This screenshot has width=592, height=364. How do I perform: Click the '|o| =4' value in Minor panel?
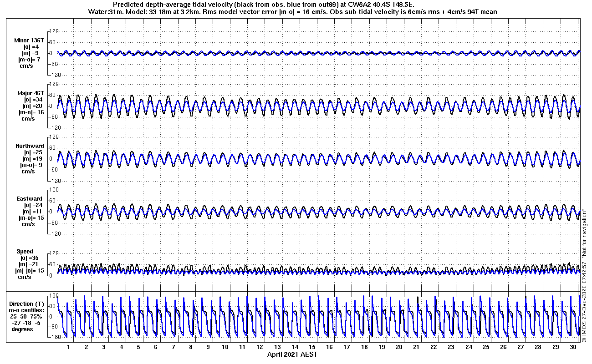pyautogui.click(x=31, y=47)
